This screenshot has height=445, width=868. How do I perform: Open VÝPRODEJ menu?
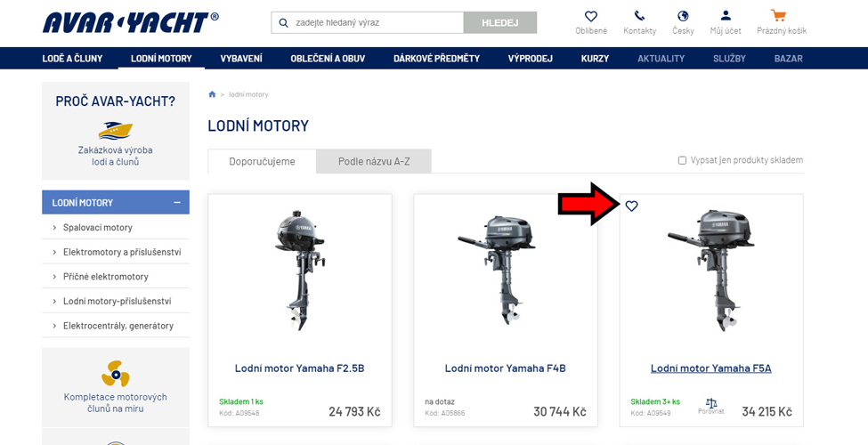click(531, 58)
